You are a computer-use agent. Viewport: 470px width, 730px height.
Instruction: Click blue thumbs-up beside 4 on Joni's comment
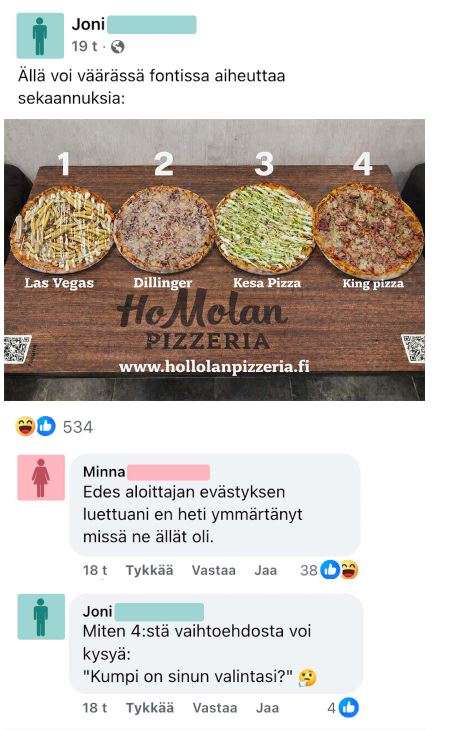[349, 708]
